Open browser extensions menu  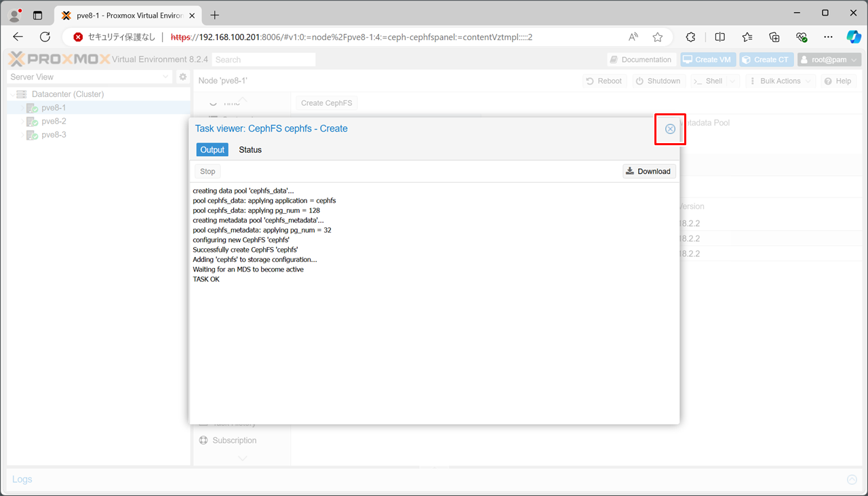point(691,37)
